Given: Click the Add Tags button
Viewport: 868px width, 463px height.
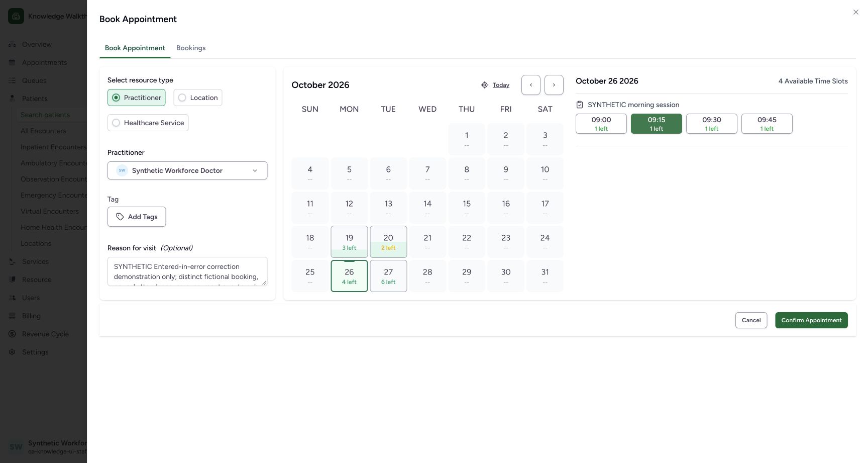Looking at the screenshot, I should [x=137, y=217].
